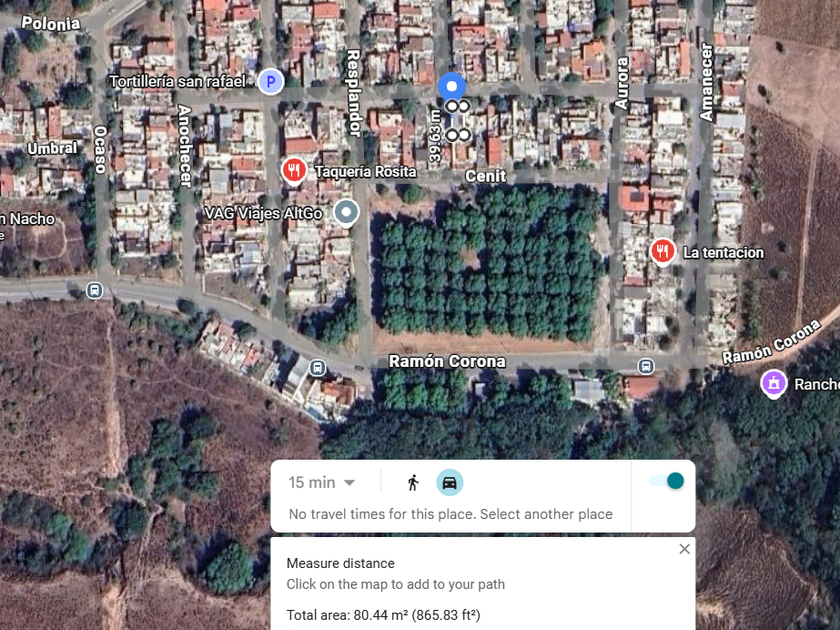Viewport: 840px width, 630px height.
Task: Click the Total area measurement text
Action: pos(384,615)
